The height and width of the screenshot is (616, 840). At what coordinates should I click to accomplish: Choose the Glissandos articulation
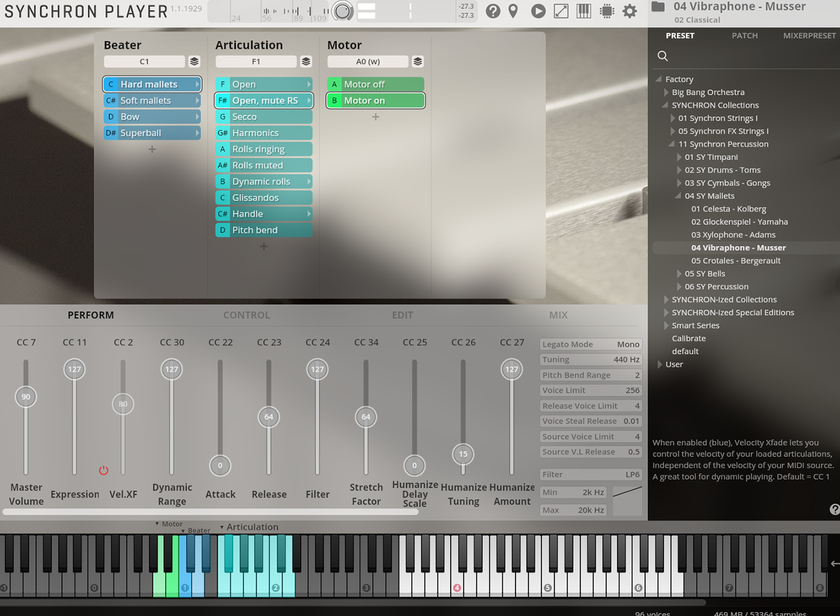point(262,197)
